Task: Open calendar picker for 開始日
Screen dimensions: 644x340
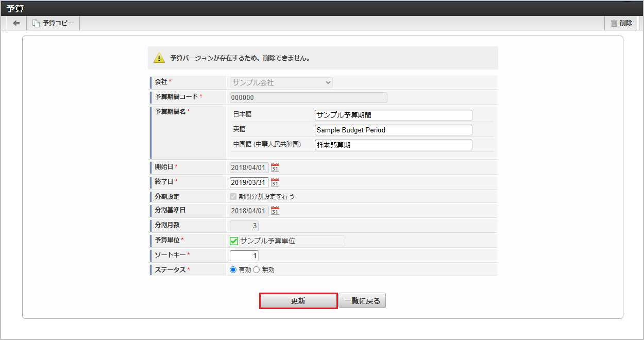Action: point(275,167)
